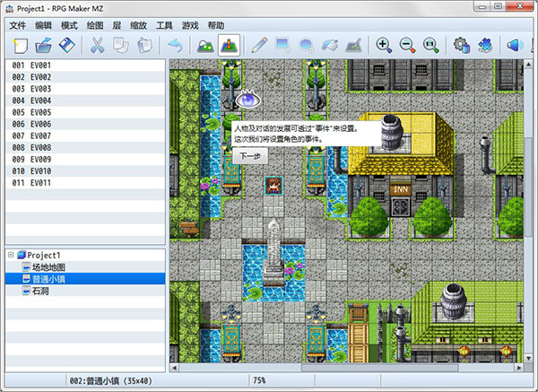The width and height of the screenshot is (538, 392).
Task: Select event 007 EV007 in list
Action: (85, 135)
